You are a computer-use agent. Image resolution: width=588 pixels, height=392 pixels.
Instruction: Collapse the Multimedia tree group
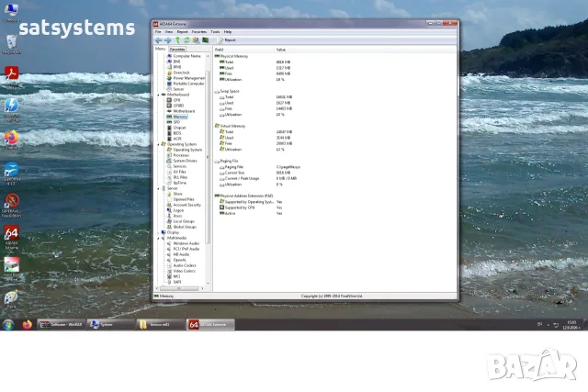pyautogui.click(x=158, y=238)
